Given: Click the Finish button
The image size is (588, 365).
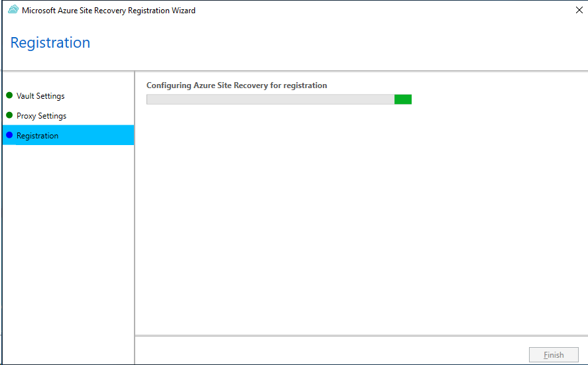Looking at the screenshot, I should pyautogui.click(x=554, y=354).
